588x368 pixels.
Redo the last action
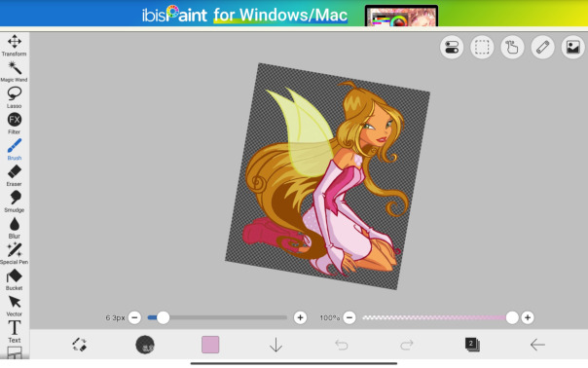(407, 345)
